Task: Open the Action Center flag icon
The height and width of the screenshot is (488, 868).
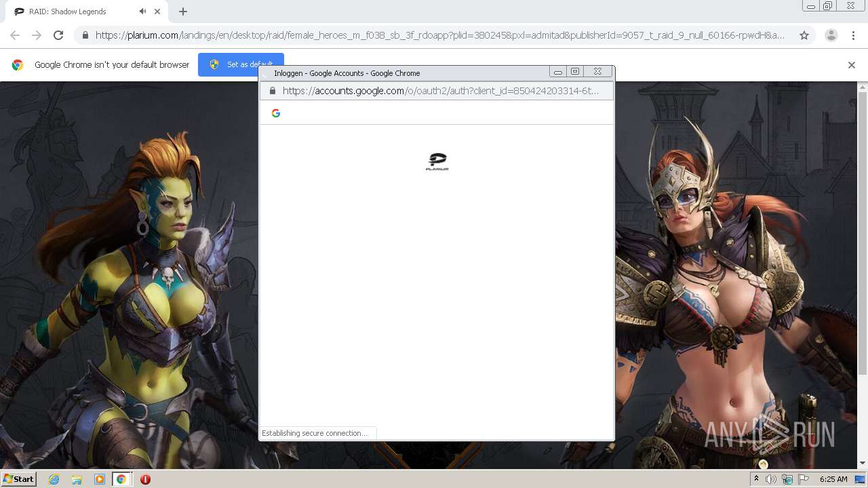Action: coord(804,479)
